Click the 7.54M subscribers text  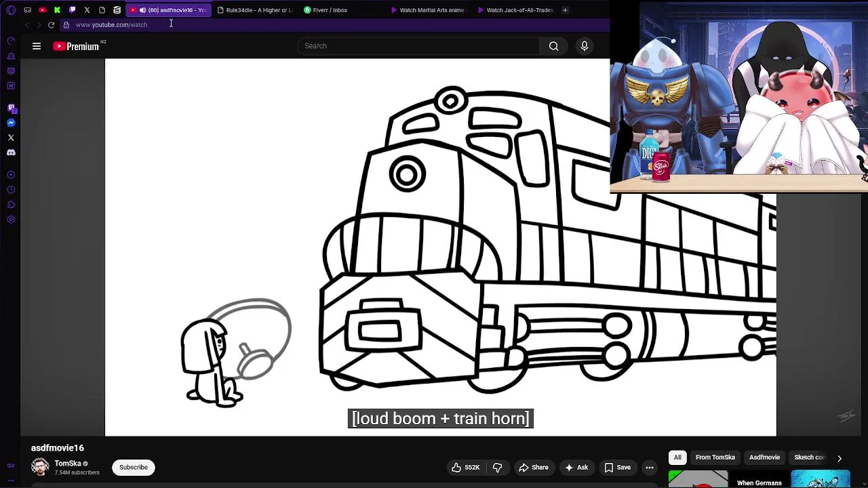(x=77, y=472)
